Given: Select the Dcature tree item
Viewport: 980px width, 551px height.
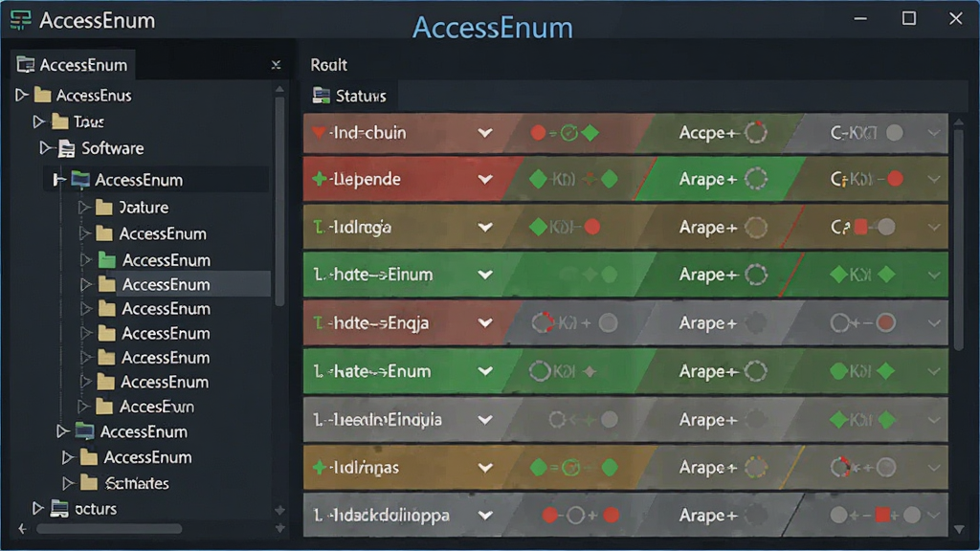Looking at the screenshot, I should pos(144,208).
